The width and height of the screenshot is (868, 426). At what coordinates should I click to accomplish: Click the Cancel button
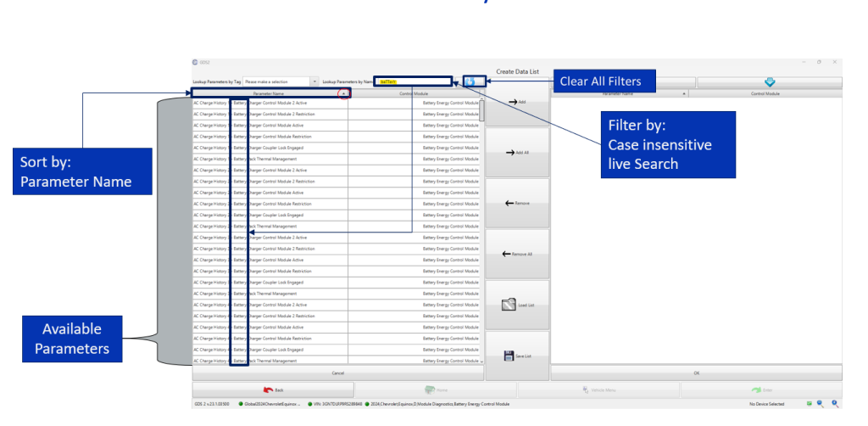[x=337, y=373]
